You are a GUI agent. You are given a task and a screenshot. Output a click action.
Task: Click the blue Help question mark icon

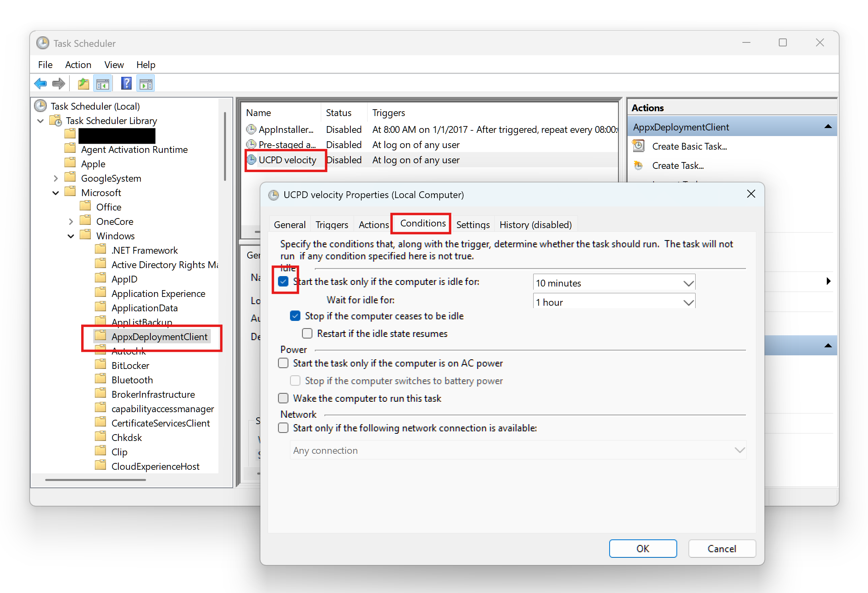tap(126, 84)
